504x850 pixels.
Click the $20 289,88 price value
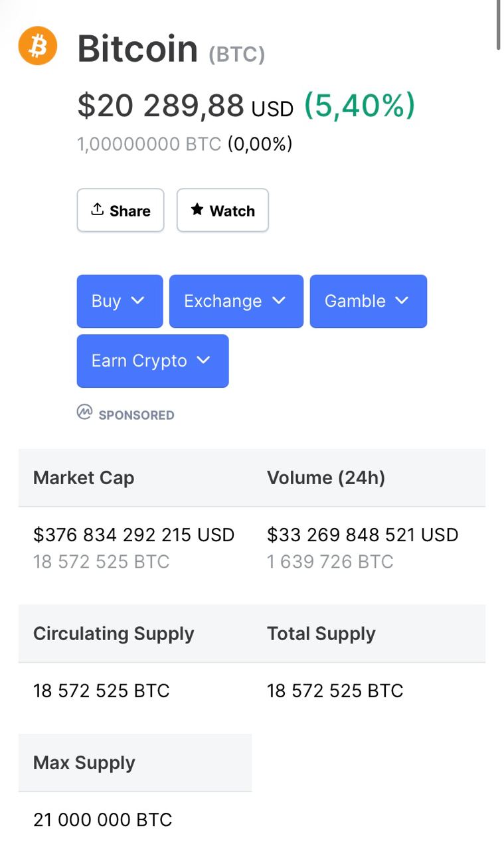(161, 106)
